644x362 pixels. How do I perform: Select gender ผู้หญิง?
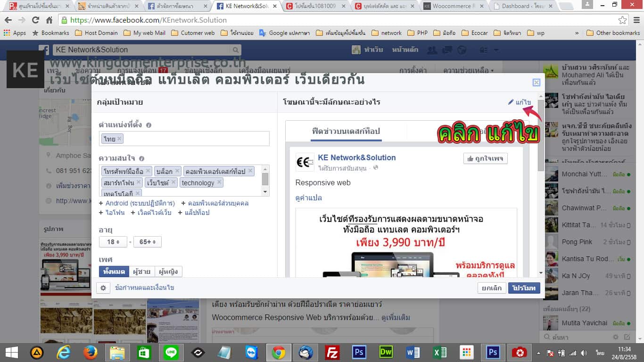click(x=168, y=271)
